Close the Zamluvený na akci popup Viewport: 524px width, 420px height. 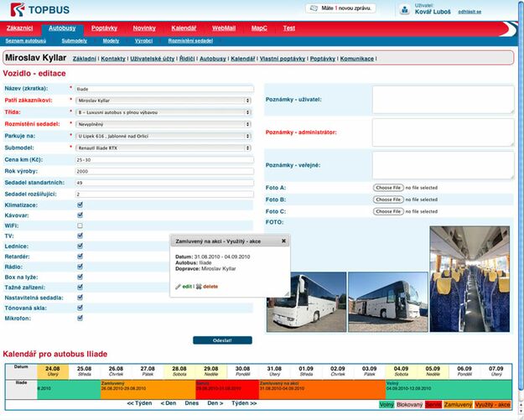point(283,241)
